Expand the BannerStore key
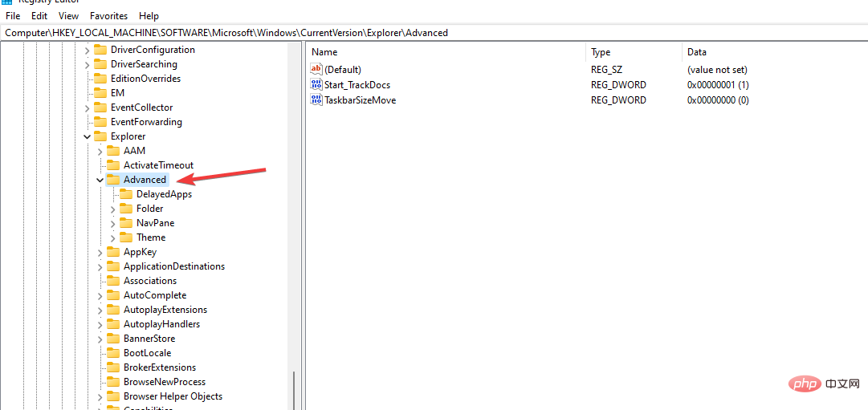 pos(100,339)
